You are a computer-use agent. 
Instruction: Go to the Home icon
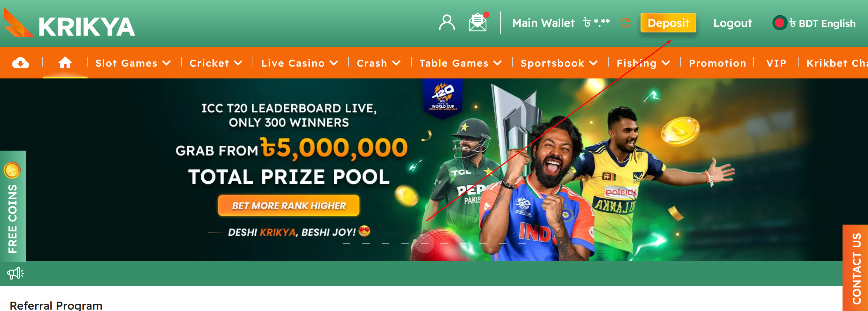(x=65, y=63)
